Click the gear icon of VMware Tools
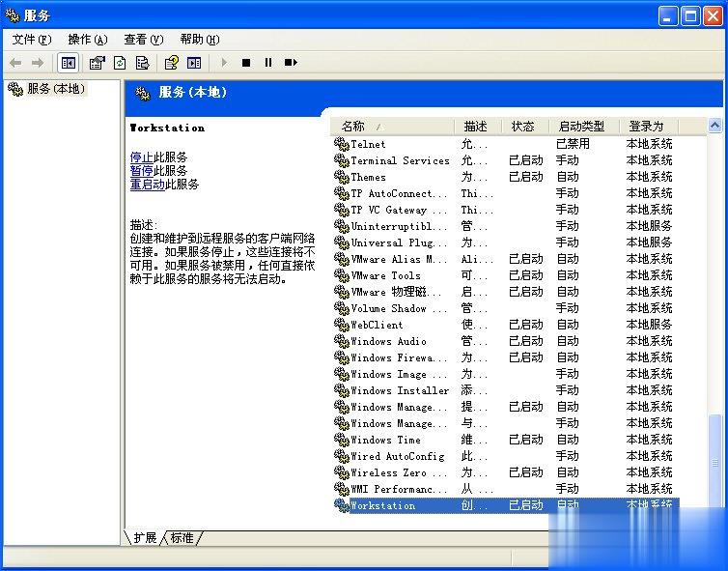728x571 pixels. point(342,275)
